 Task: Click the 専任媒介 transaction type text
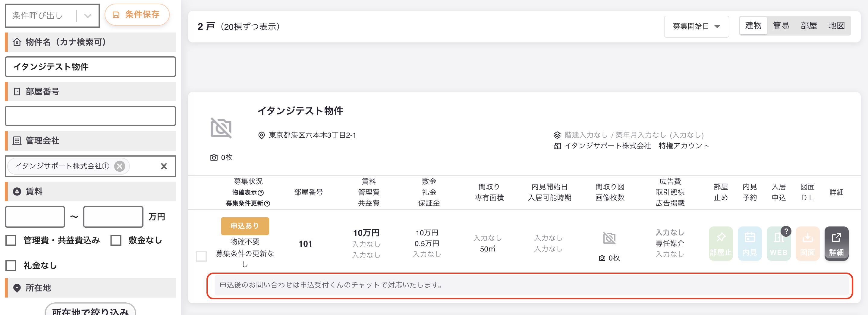[x=670, y=243]
